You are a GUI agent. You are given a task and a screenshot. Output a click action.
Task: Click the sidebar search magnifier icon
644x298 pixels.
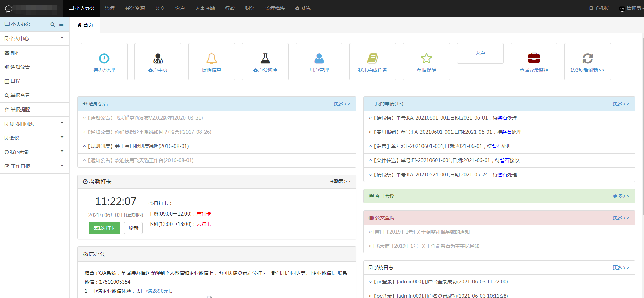pos(53,24)
